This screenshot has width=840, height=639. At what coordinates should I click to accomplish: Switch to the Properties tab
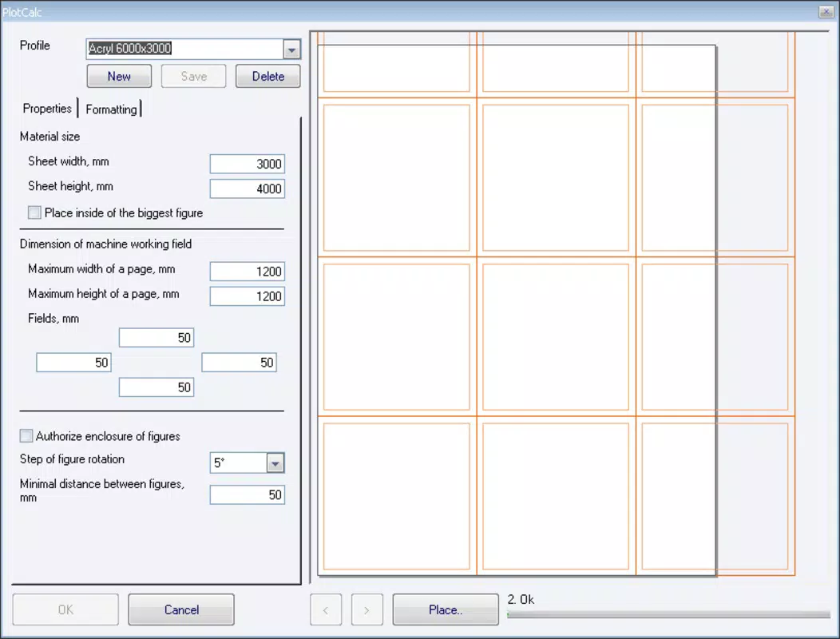tap(47, 109)
